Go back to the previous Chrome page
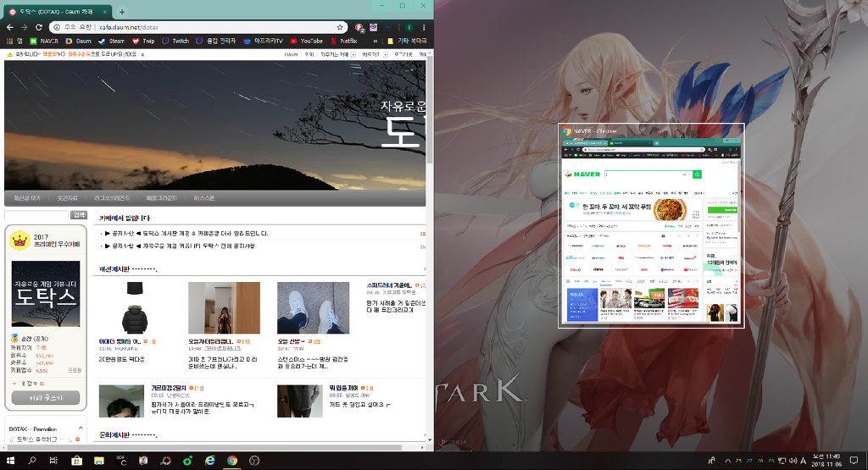Screen dimensions: 868x470 [10, 27]
